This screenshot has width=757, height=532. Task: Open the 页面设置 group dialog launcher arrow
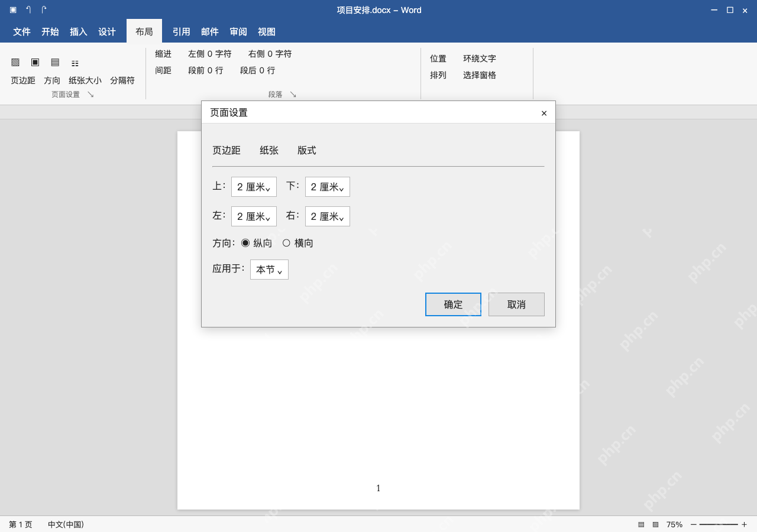(90, 94)
